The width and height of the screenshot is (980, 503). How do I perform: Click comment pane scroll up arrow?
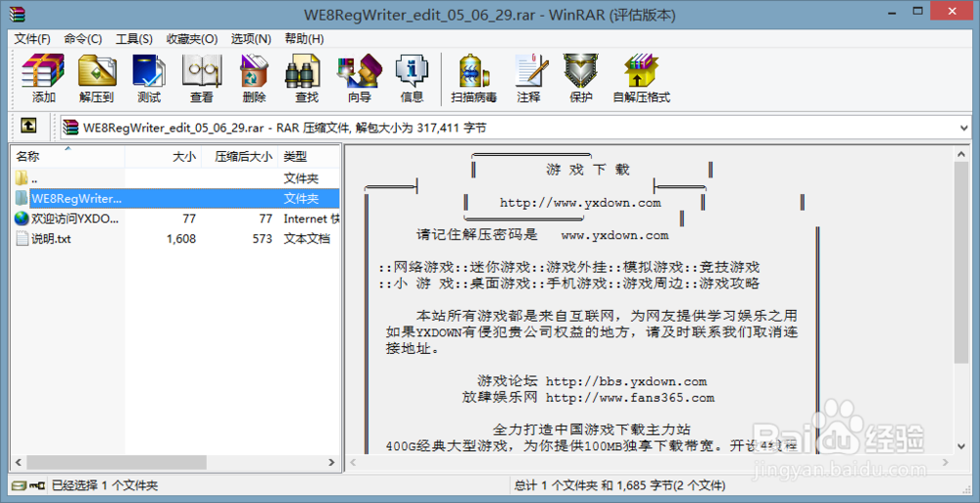pyautogui.click(x=961, y=154)
